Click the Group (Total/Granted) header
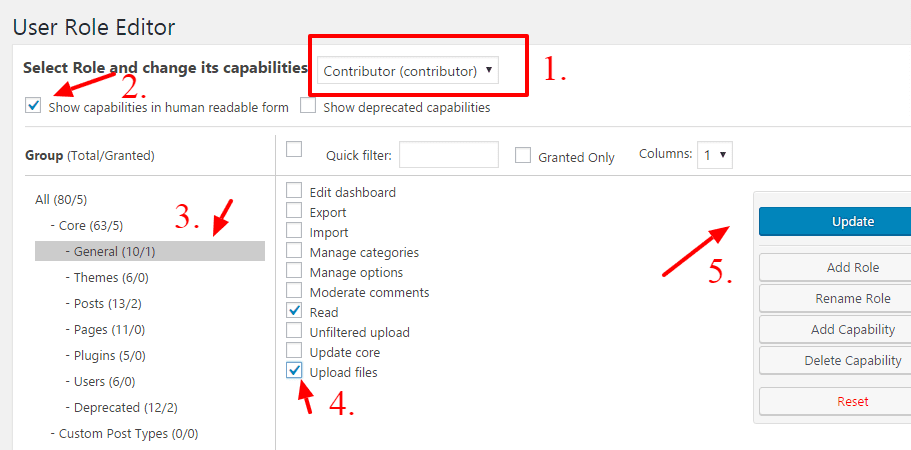 [90, 156]
